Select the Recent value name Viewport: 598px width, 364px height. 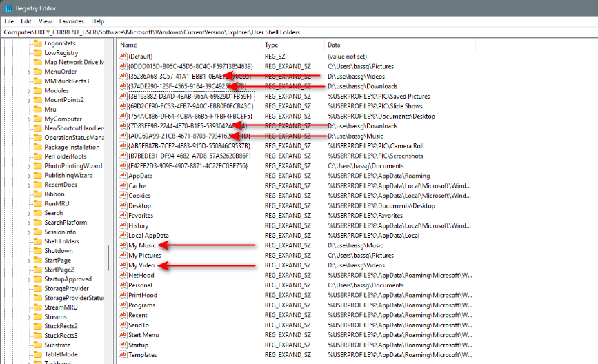(138, 315)
